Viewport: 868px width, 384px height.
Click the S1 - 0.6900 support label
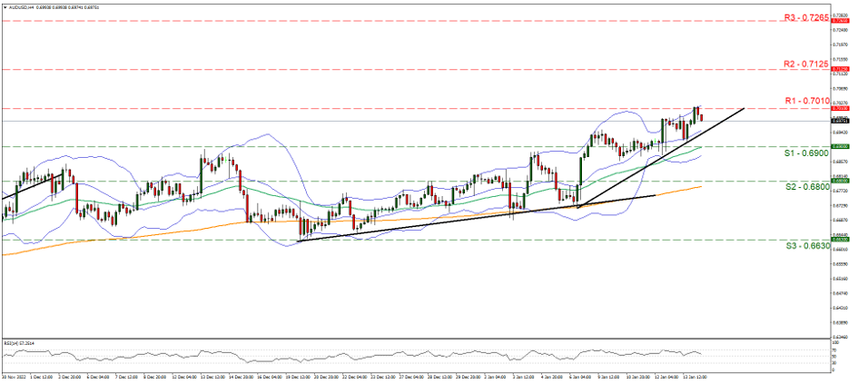(806, 153)
